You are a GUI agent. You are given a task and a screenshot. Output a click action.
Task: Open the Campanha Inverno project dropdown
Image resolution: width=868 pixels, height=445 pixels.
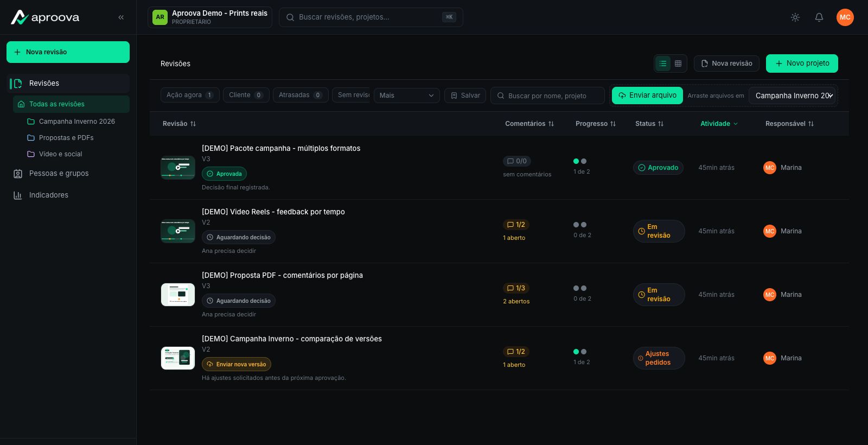click(792, 96)
